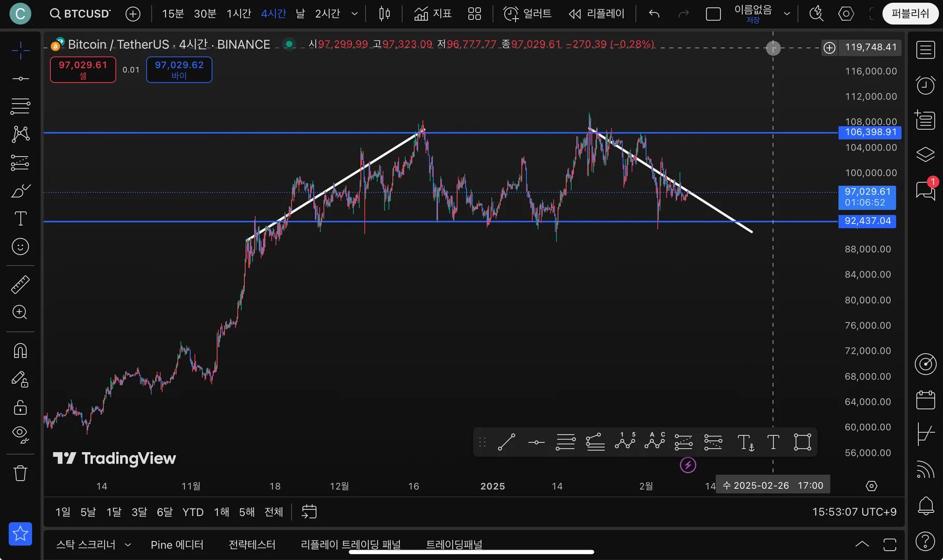Image resolution: width=943 pixels, height=560 pixels.
Task: Open the quick search lightning icon in top bar
Action: (816, 14)
